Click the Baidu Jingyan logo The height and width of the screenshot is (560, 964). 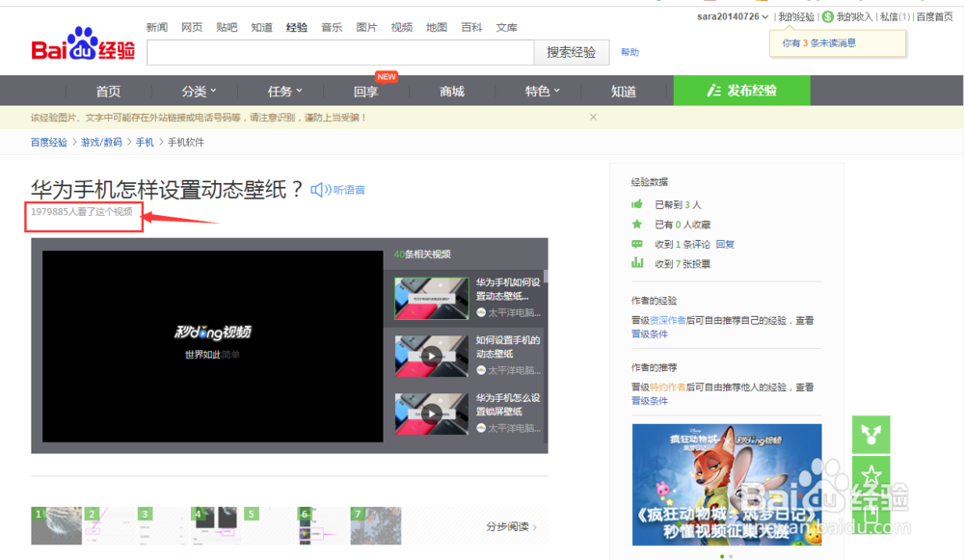[x=83, y=44]
